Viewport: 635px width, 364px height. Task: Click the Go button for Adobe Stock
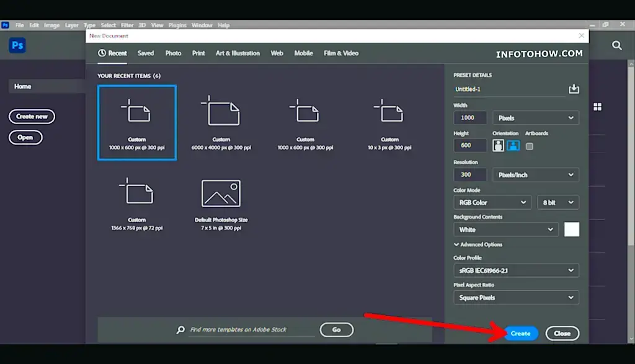click(337, 330)
